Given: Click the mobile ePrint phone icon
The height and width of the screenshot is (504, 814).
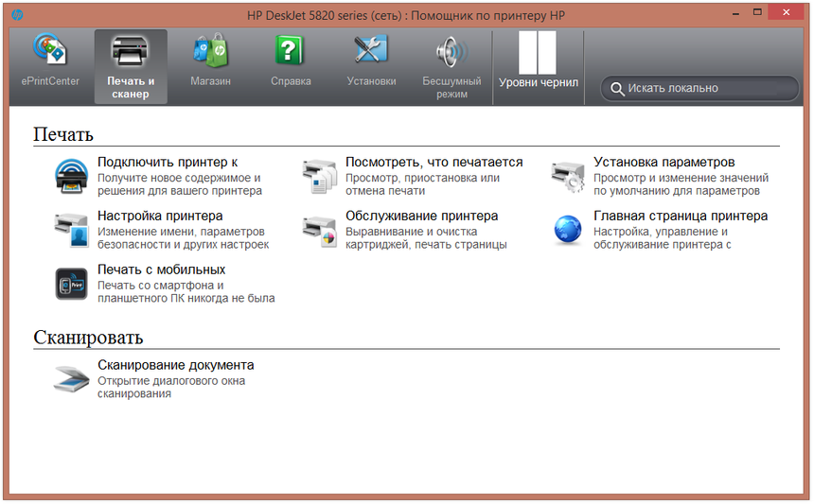Looking at the screenshot, I should [71, 284].
